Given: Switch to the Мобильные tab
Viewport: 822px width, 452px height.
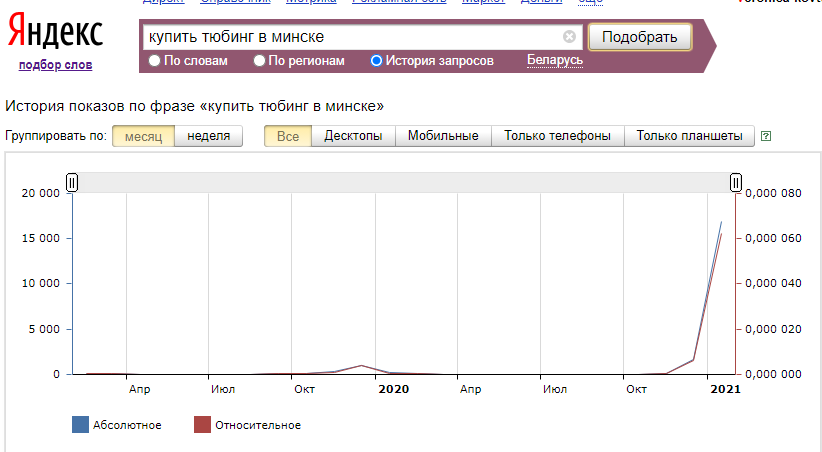Looking at the screenshot, I should (x=443, y=136).
